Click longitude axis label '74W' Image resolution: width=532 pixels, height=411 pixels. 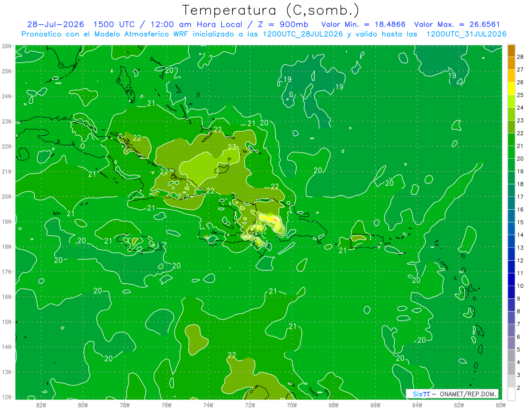coord(208,405)
